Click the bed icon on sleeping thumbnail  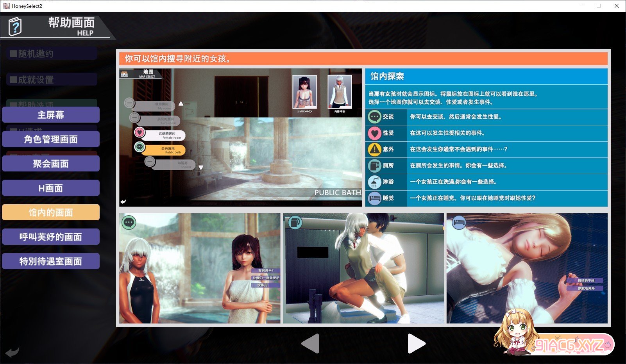point(458,223)
